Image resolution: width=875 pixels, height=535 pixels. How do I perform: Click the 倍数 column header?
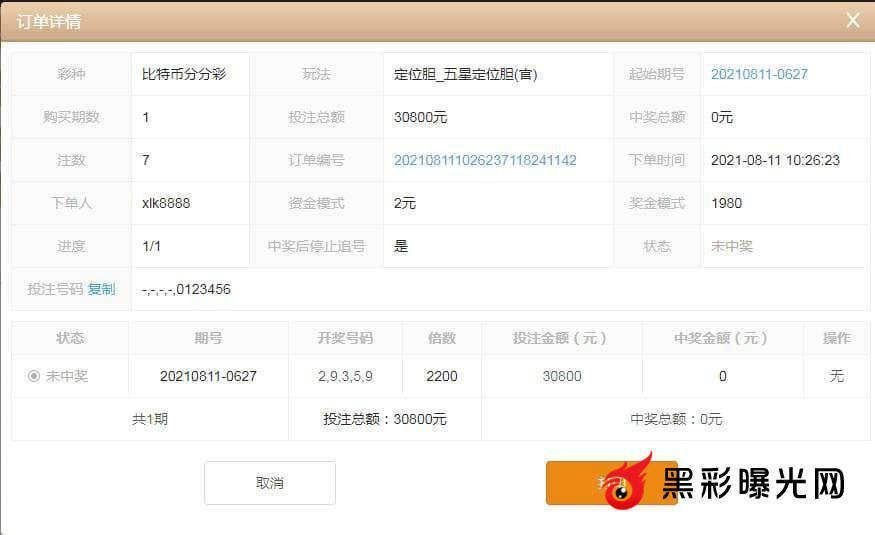pyautogui.click(x=442, y=338)
